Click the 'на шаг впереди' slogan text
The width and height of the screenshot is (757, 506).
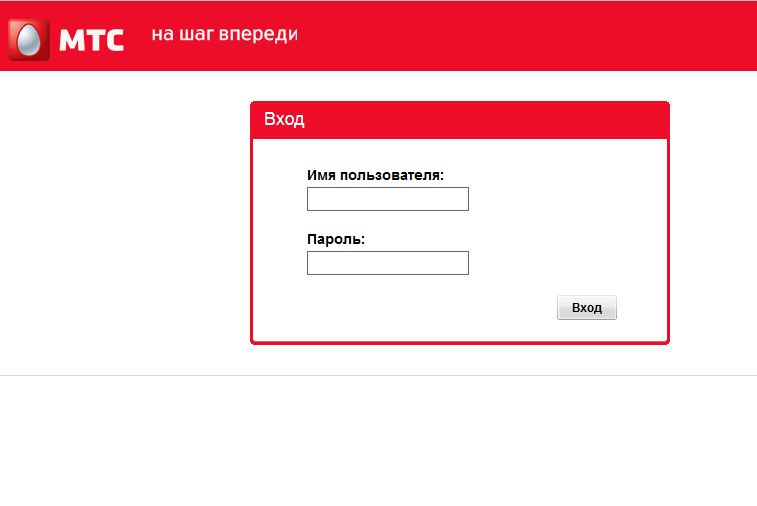tap(224, 35)
